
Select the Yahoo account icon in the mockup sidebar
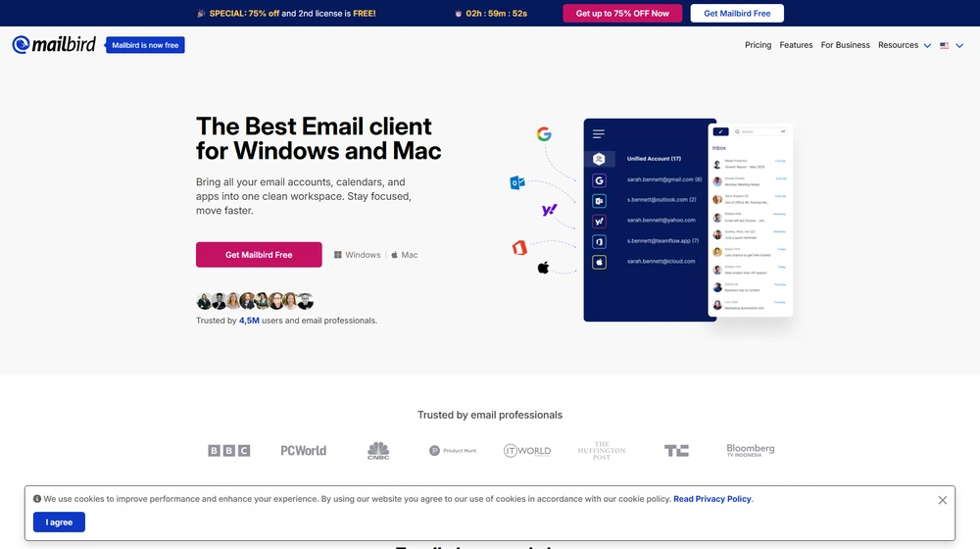point(599,221)
